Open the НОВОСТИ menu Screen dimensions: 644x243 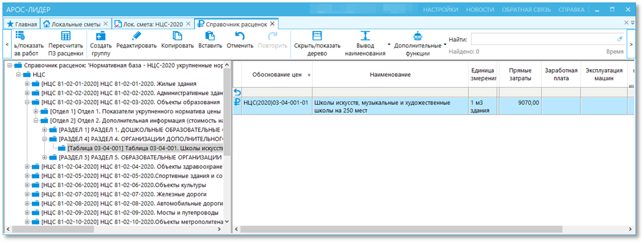[480, 9]
